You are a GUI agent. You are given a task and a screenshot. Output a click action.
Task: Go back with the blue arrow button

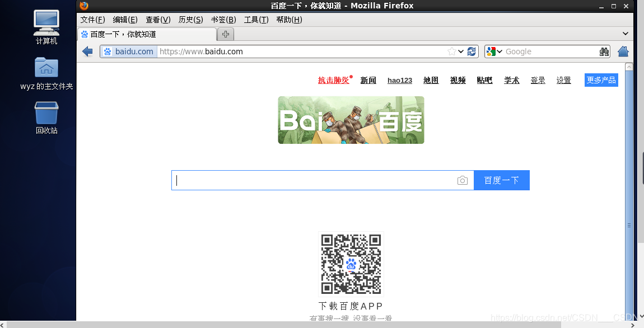coord(87,51)
